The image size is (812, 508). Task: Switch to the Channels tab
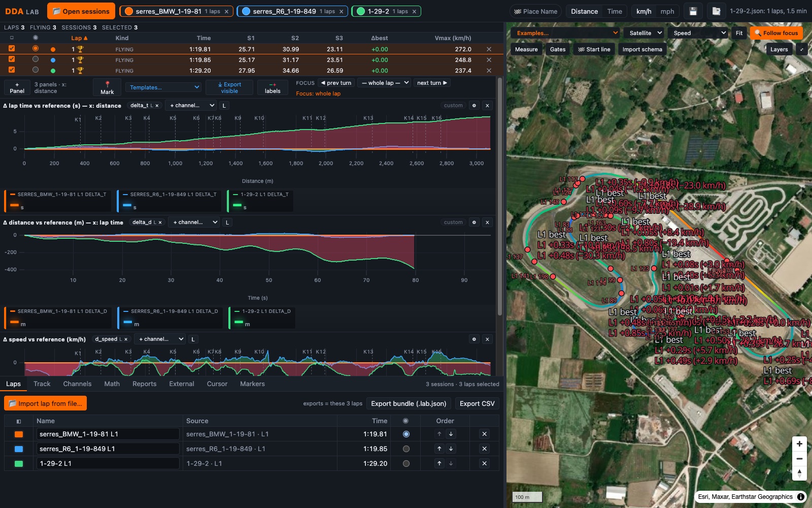77,384
